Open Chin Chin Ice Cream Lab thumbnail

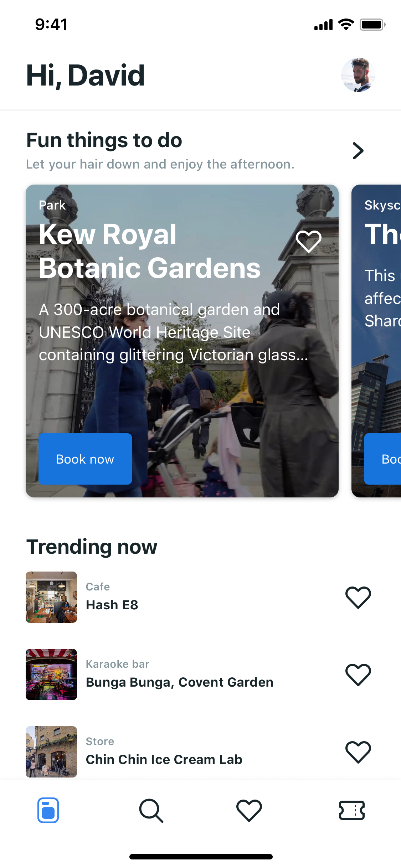click(x=51, y=752)
